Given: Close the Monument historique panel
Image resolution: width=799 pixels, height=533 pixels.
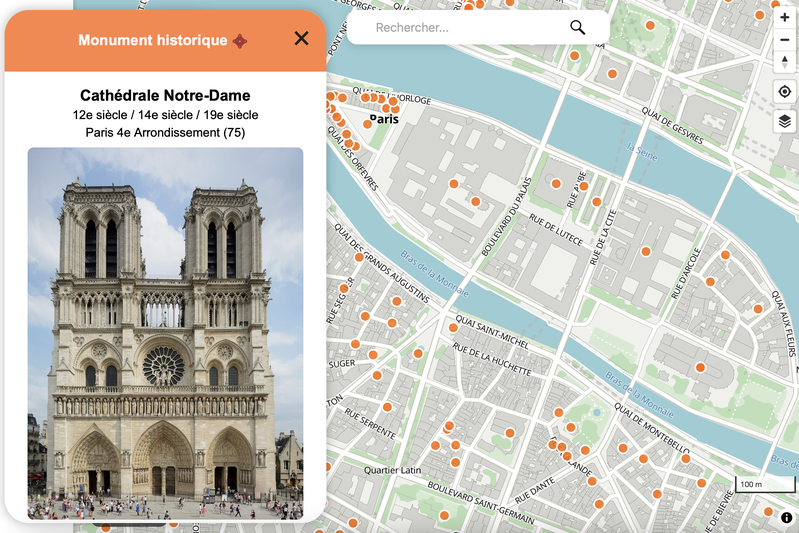Looking at the screenshot, I should pos(301,39).
